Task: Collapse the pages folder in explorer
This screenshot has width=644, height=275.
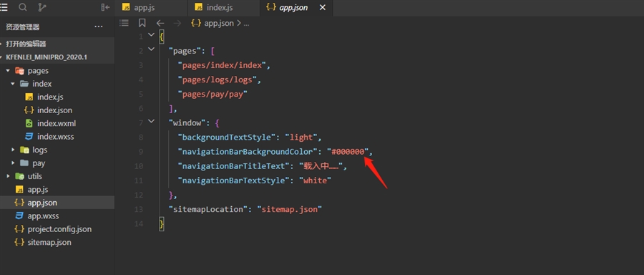Action: click(8, 71)
